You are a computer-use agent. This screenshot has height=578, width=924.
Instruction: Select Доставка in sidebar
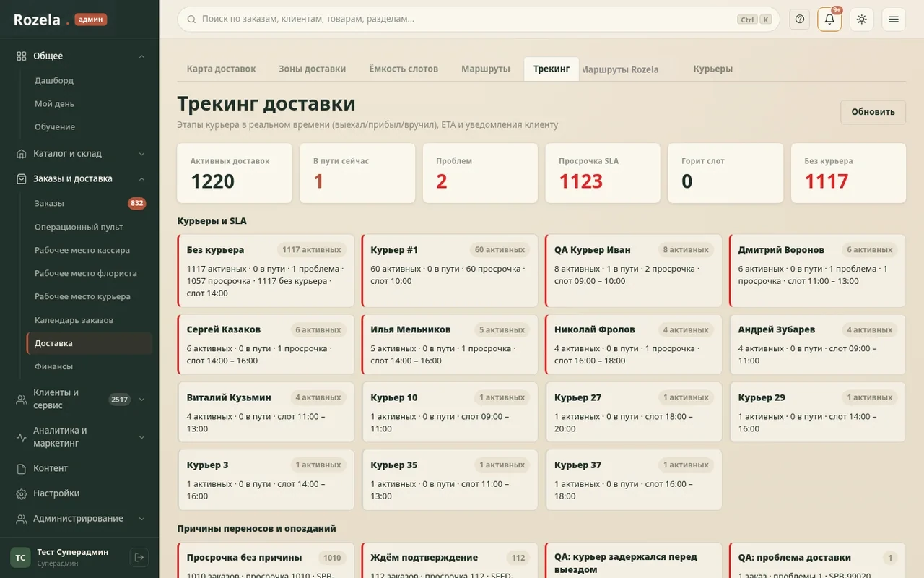pos(90,343)
